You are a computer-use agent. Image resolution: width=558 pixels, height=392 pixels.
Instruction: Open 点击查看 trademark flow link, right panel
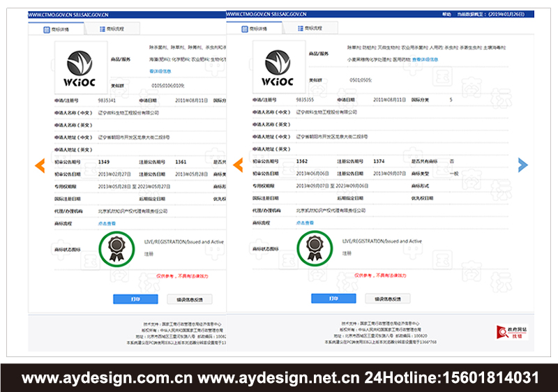[306, 223]
